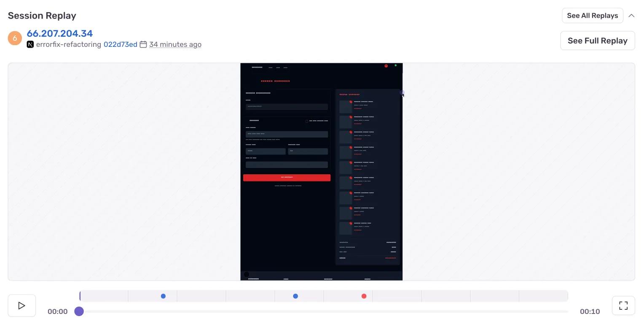Click the calendar icon beside timestamp
Screen dimensions: 644x330
[x=143, y=44]
